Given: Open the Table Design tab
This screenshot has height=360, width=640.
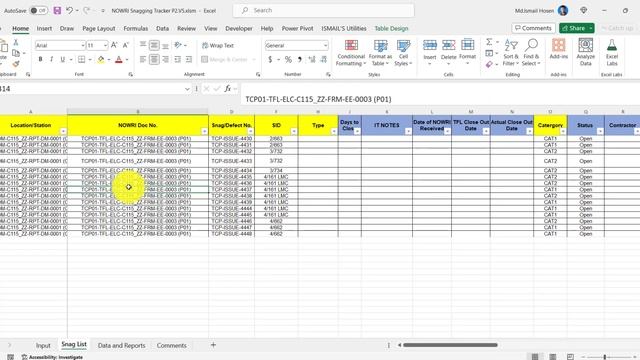Looking at the screenshot, I should pyautogui.click(x=391, y=29).
